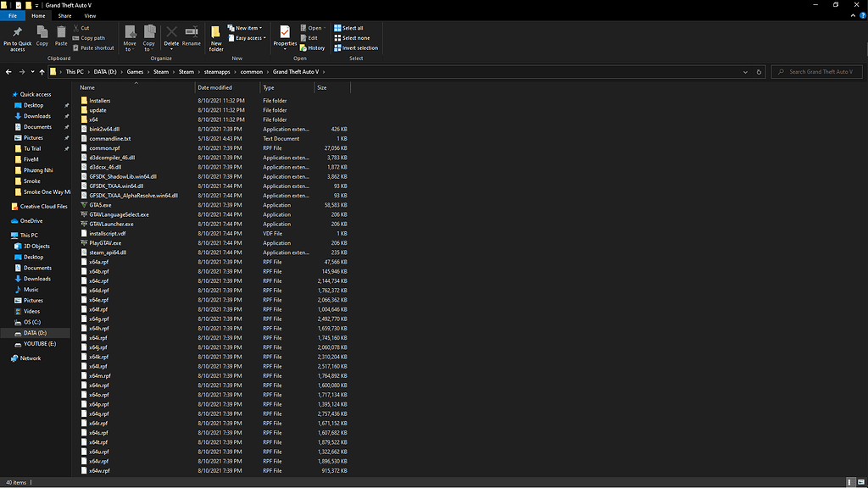The width and height of the screenshot is (868, 488).
Task: Collapse the ribbon using the chevron arrow
Action: (x=852, y=15)
